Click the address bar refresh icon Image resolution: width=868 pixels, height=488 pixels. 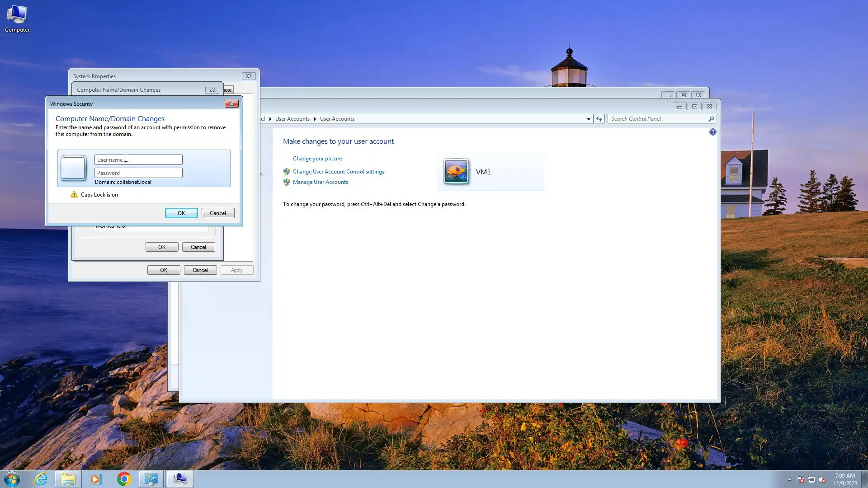coord(599,119)
